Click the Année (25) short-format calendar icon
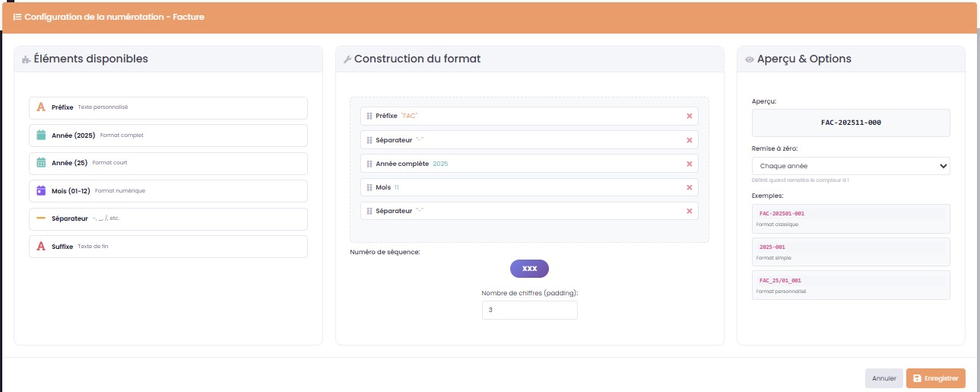This screenshot has height=392, width=980. coord(41,163)
